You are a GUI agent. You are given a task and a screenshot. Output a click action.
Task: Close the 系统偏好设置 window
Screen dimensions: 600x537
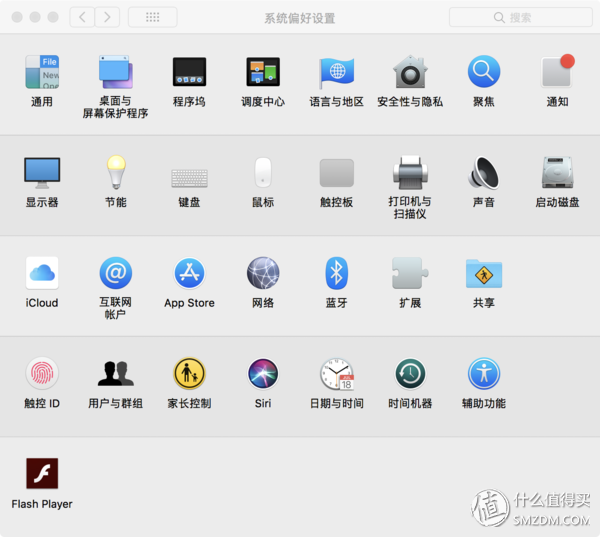[x=17, y=17]
